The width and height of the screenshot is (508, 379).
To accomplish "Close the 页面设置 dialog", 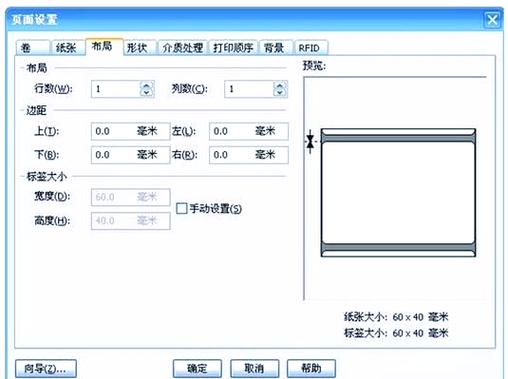I will [492, 20].
